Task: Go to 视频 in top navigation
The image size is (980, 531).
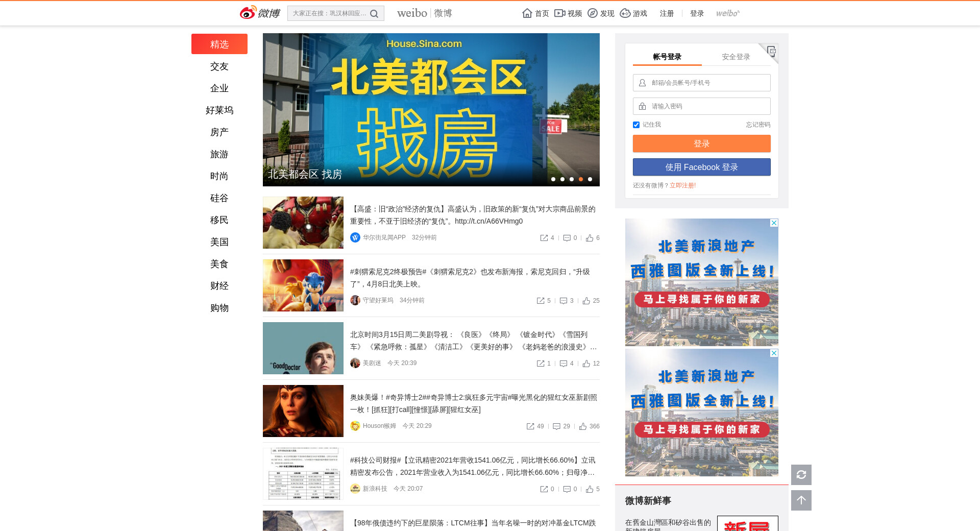Action: [568, 13]
